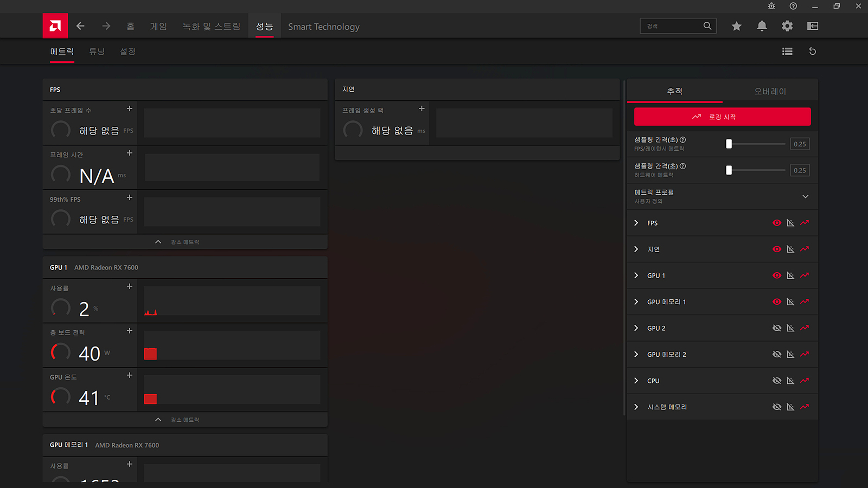This screenshot has height=488, width=868.
Task: Hide FPS metrics with the eye icon
Action: point(777,223)
